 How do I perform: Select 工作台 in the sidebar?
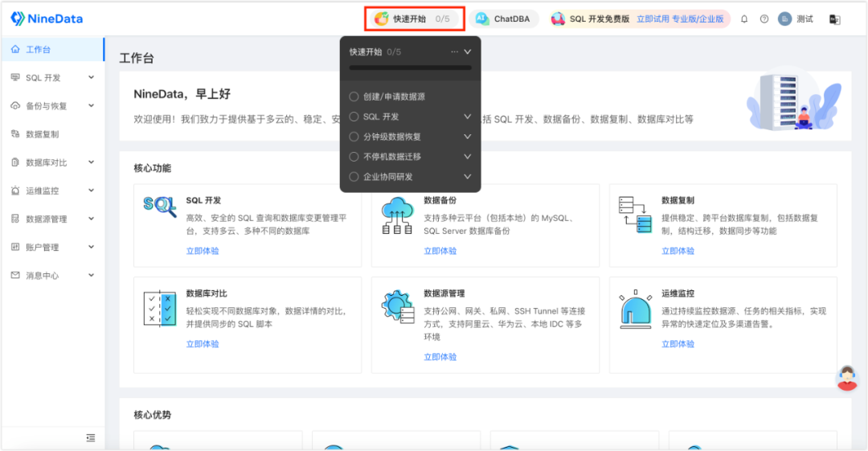52,49
